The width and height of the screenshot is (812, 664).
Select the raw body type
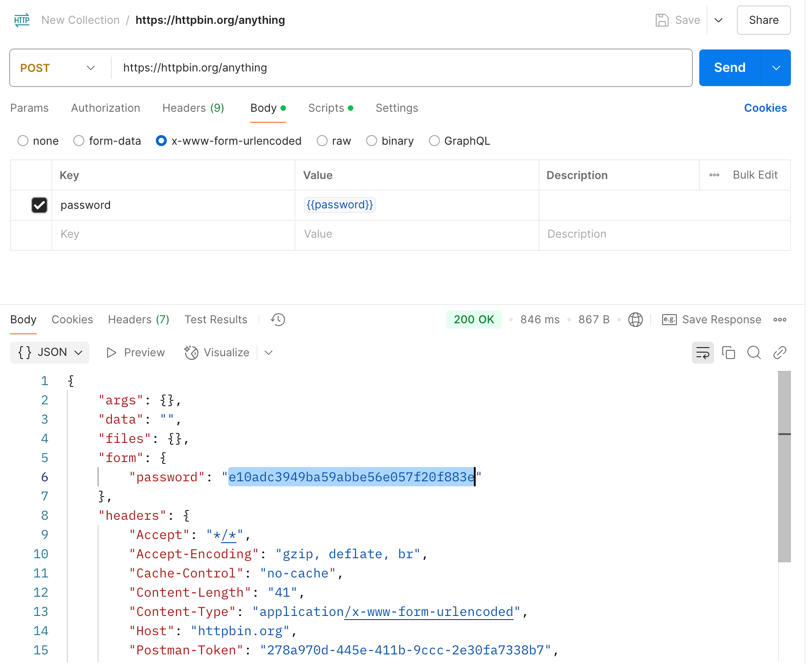[323, 141]
